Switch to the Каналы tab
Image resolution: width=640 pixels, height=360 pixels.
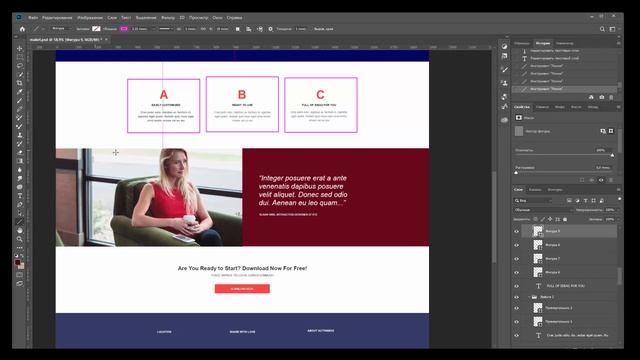[535, 190]
